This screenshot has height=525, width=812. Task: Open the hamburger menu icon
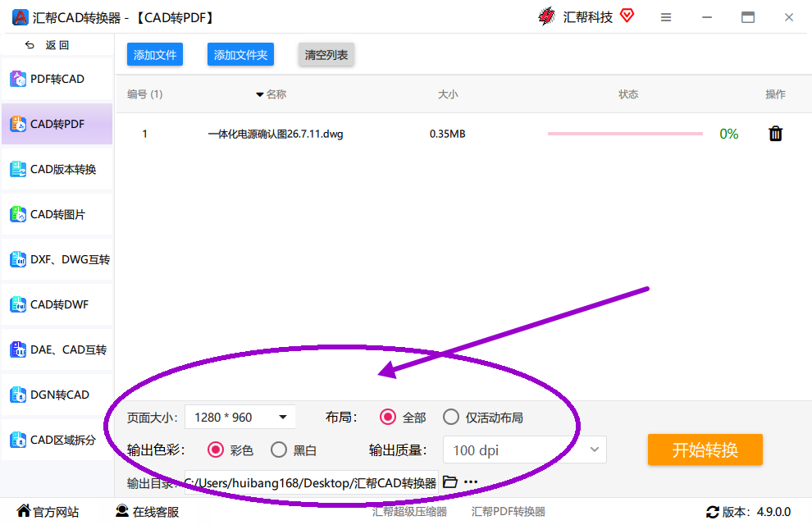[x=666, y=17]
